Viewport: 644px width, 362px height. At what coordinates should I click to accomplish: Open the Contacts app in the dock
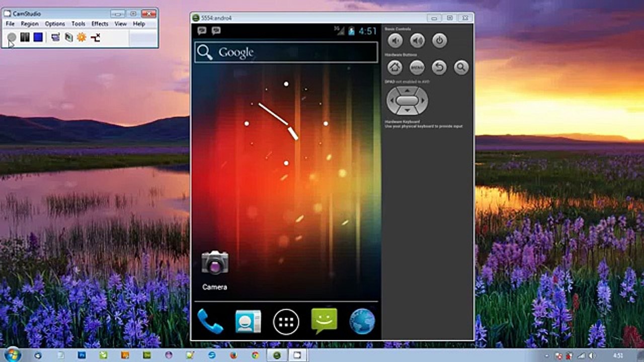pos(248,321)
